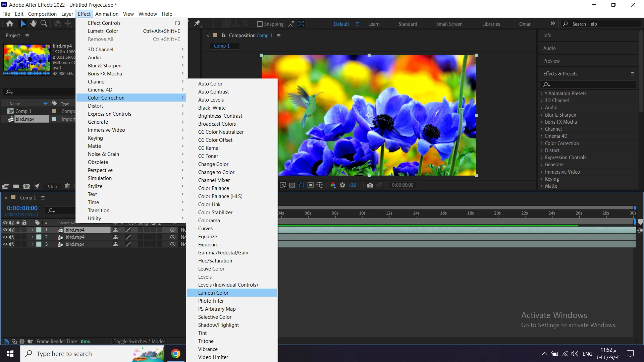Delete selected project item via trash icon

(x=67, y=186)
